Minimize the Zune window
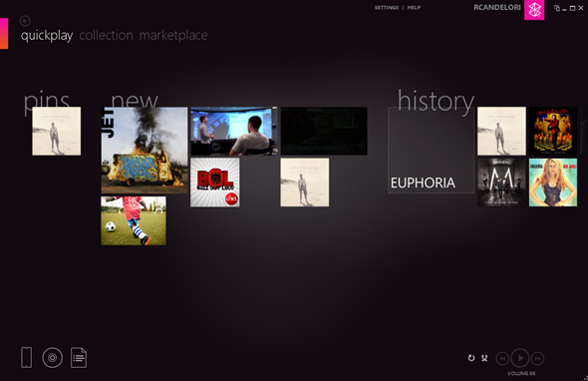The image size is (588, 381). click(x=564, y=9)
